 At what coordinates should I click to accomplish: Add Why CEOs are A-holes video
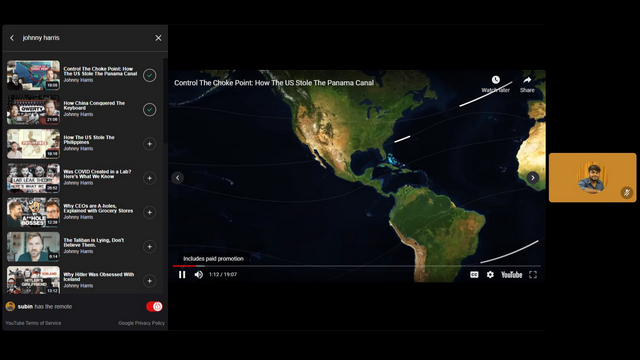point(149,213)
